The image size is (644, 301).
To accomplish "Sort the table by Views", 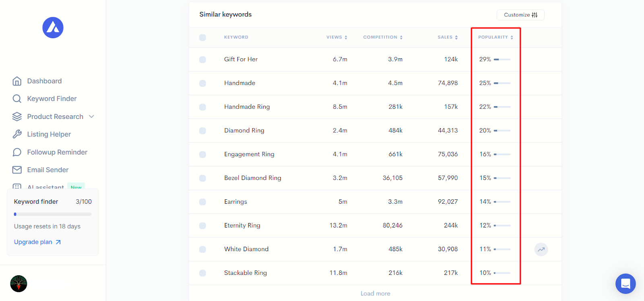I will coord(336,37).
